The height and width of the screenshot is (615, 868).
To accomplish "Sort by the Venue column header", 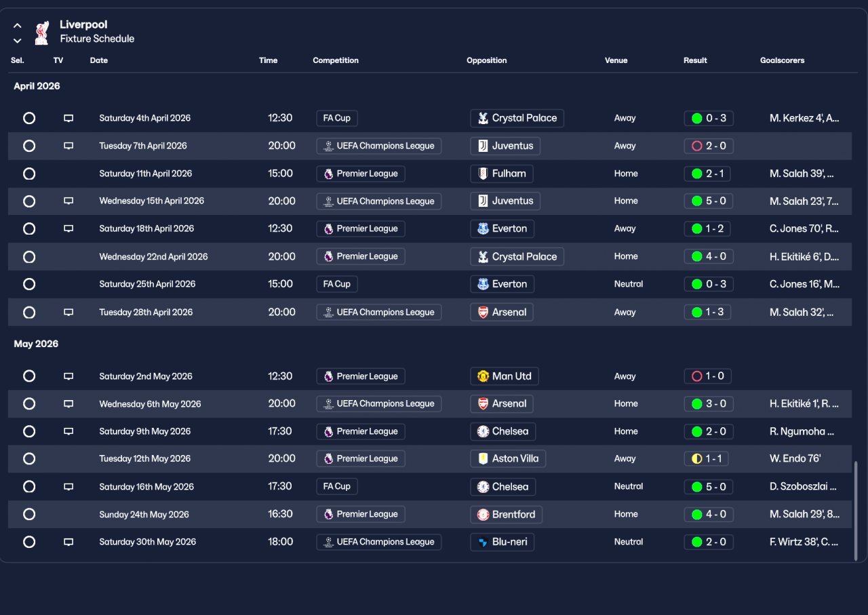I will pyautogui.click(x=616, y=60).
